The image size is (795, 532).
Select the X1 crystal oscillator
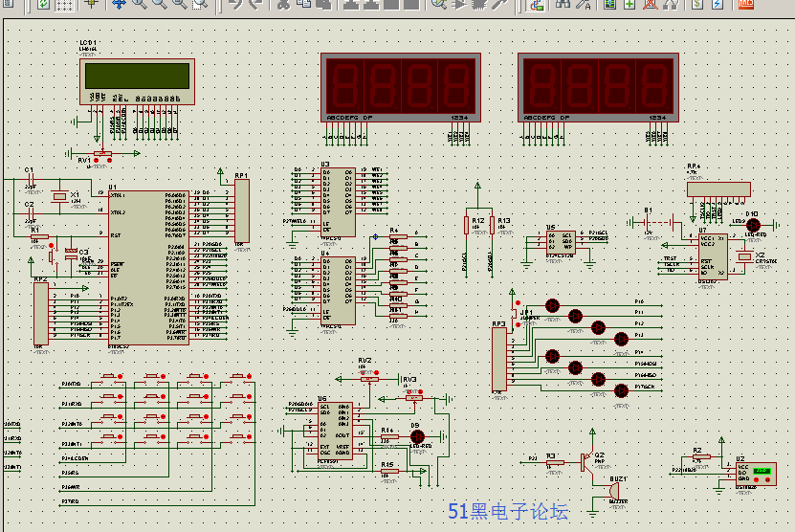click(x=60, y=196)
